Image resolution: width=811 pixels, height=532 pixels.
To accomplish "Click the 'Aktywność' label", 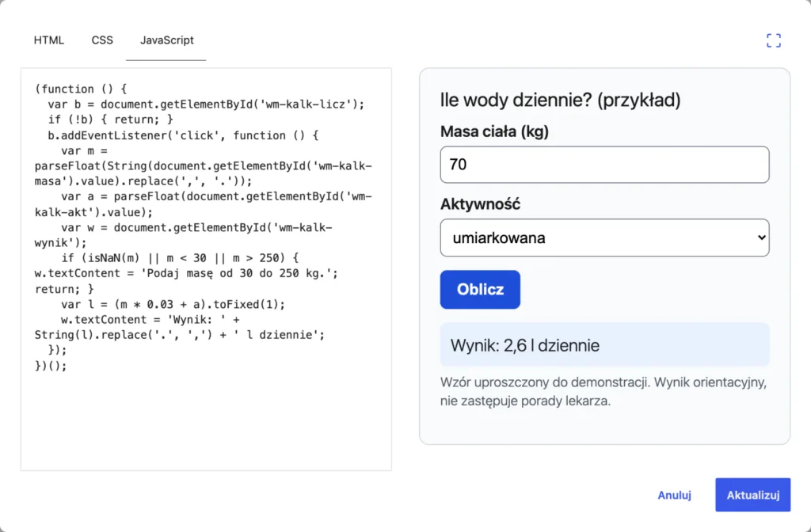I will coord(480,204).
